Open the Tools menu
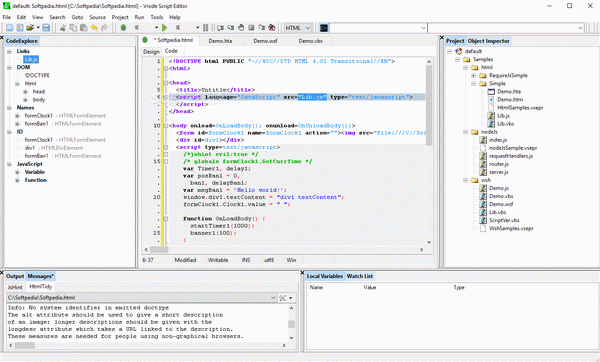The width and height of the screenshot is (600, 362). tap(157, 17)
